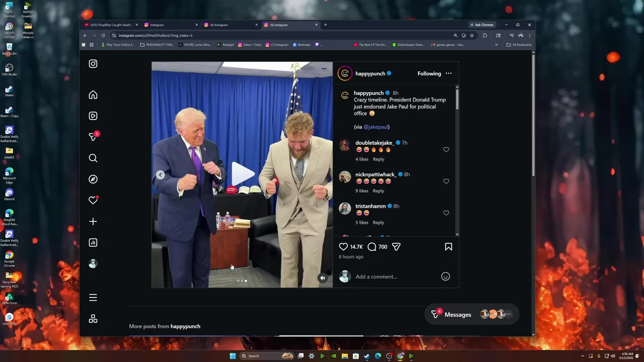Open Windows Start menu
Image resolution: width=644 pixels, height=362 pixels.
click(x=232, y=356)
